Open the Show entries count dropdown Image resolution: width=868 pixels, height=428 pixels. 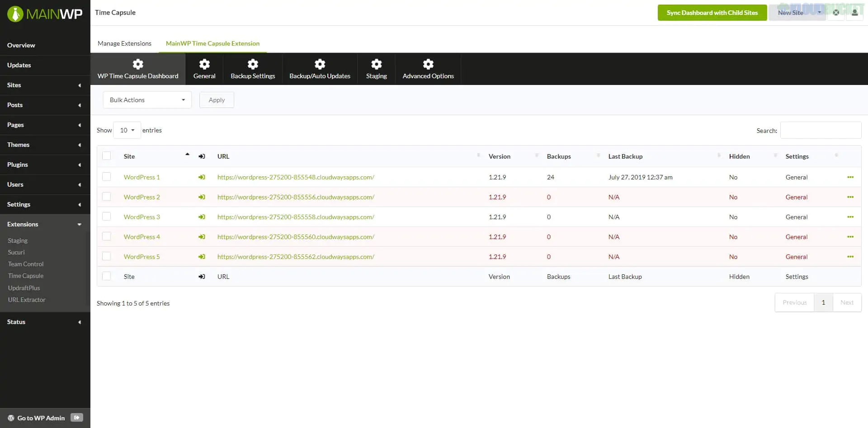pyautogui.click(x=127, y=130)
